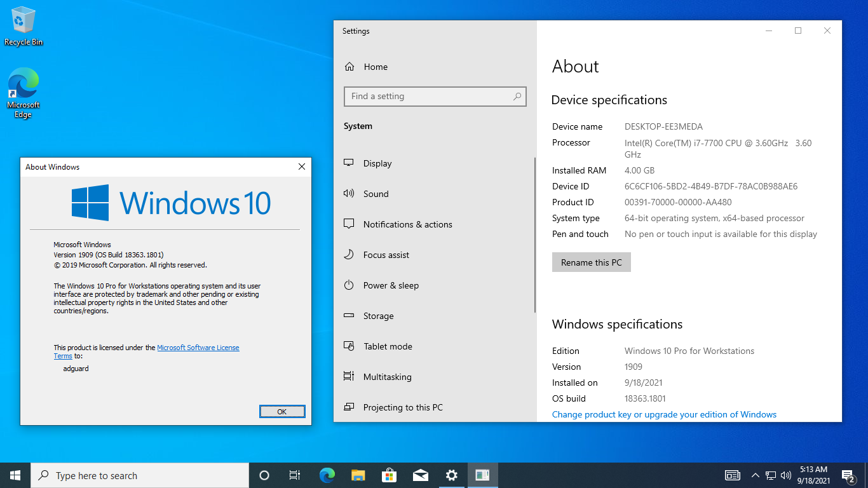
Task: Click the Focus assist moon icon
Action: coord(349,255)
